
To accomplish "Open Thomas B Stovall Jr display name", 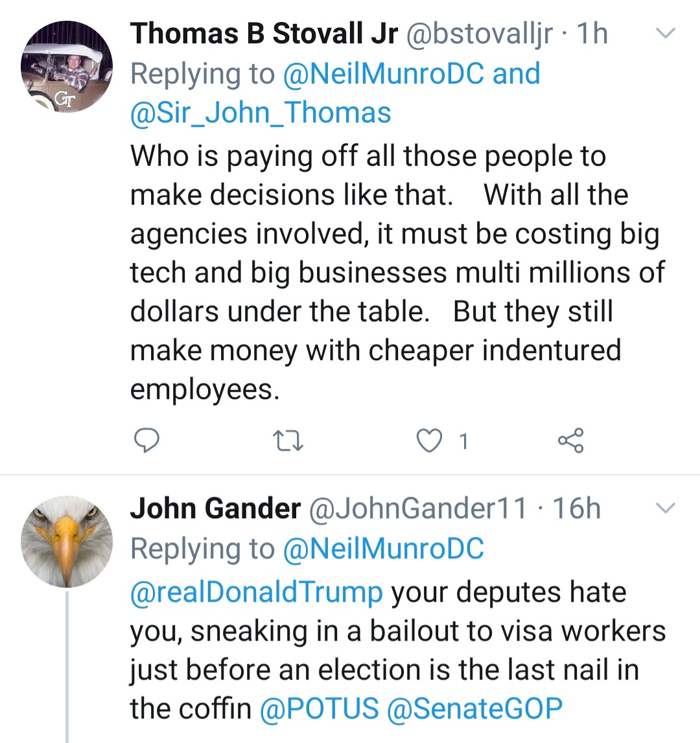I will coord(264,34).
